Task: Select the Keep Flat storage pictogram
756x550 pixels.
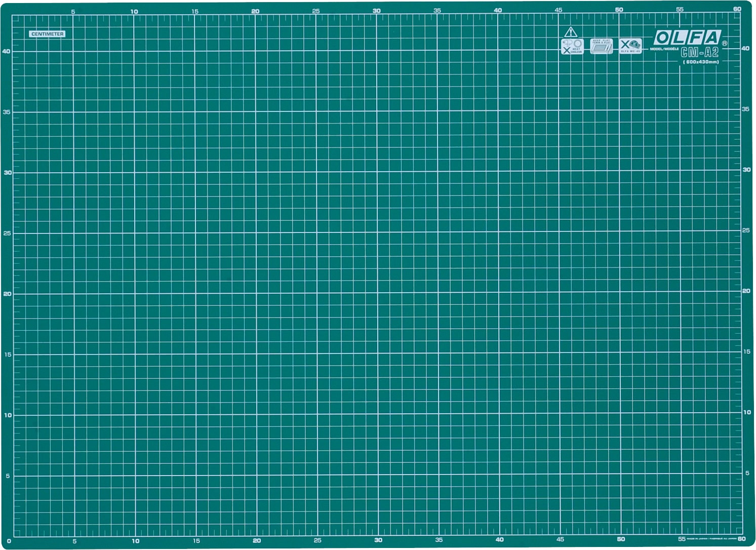Action: 602,46
